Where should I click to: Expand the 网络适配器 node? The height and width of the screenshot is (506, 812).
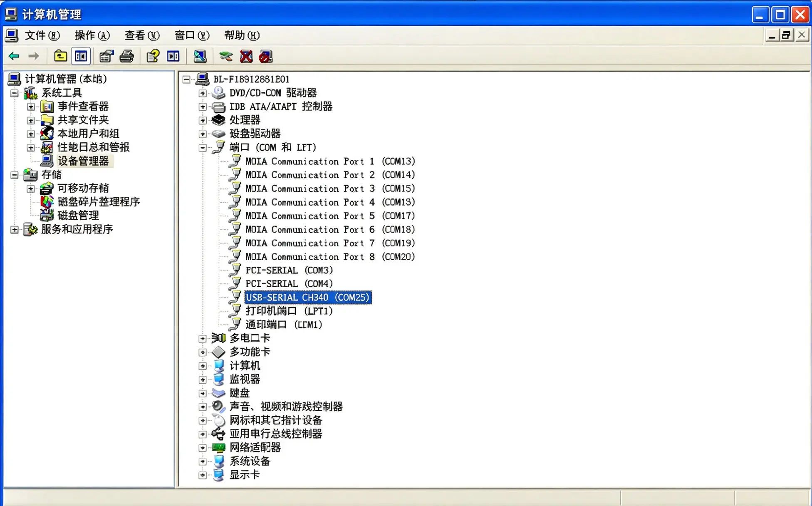coord(203,448)
